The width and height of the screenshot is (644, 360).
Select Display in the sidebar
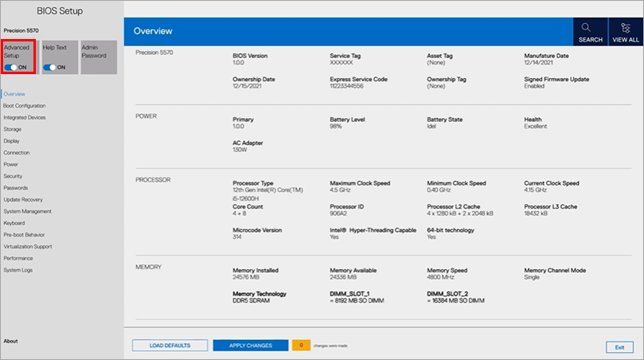(12, 141)
